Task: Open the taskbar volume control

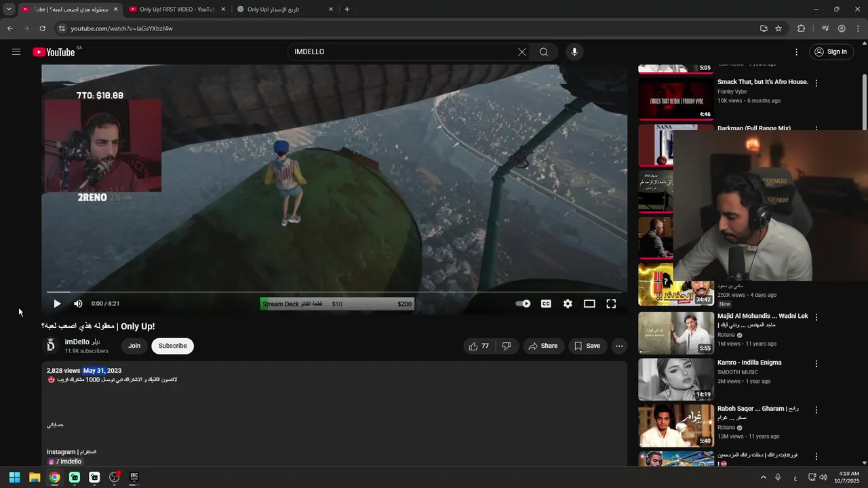Action: [823, 477]
